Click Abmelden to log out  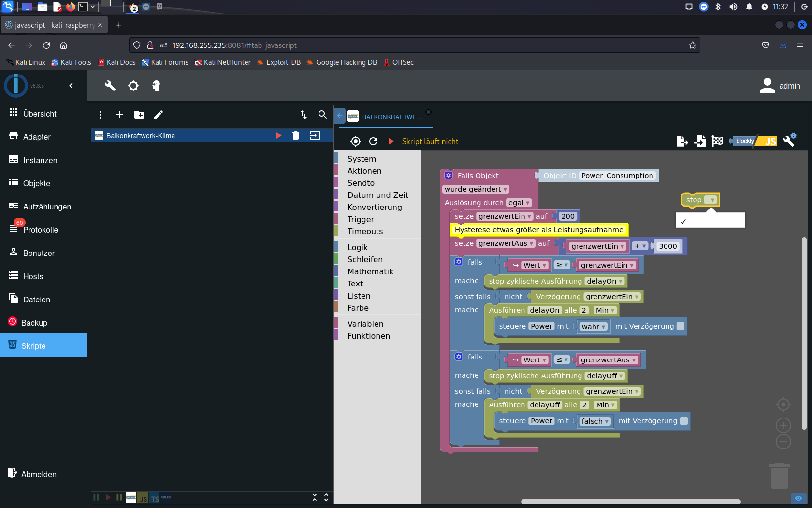tap(32, 474)
